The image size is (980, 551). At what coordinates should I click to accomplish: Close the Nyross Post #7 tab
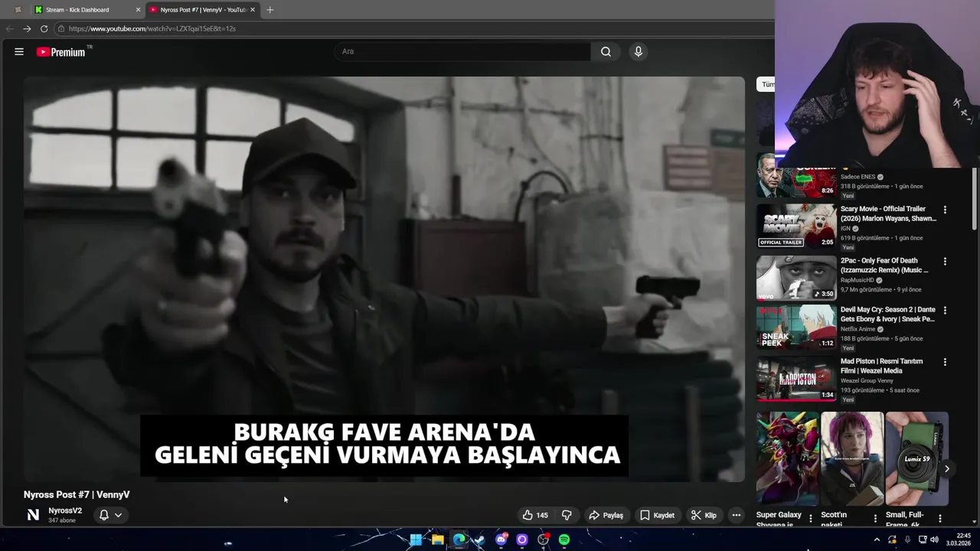(253, 10)
